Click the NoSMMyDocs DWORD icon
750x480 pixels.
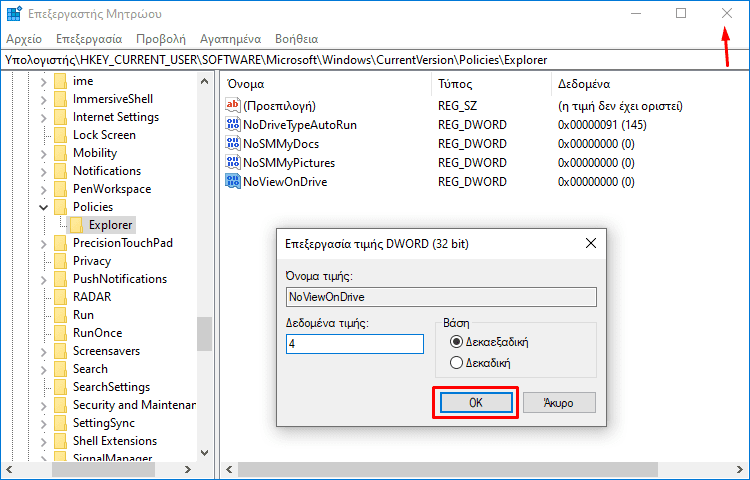(233, 143)
